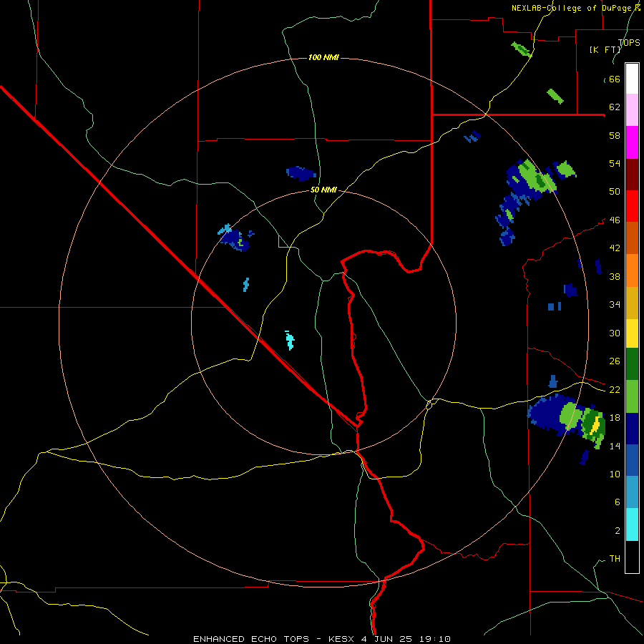Click the navy blue legend swatch
This screenshot has height=644, width=644.
(632, 429)
